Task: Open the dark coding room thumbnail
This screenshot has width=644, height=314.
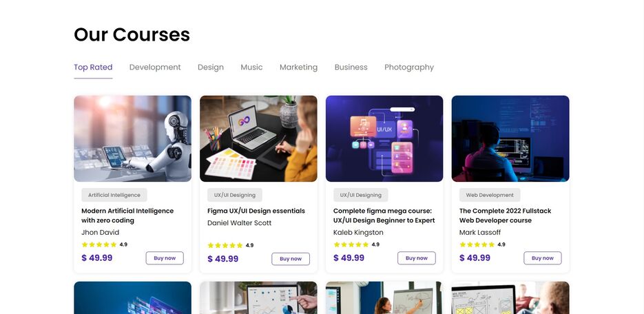Action: click(510, 138)
